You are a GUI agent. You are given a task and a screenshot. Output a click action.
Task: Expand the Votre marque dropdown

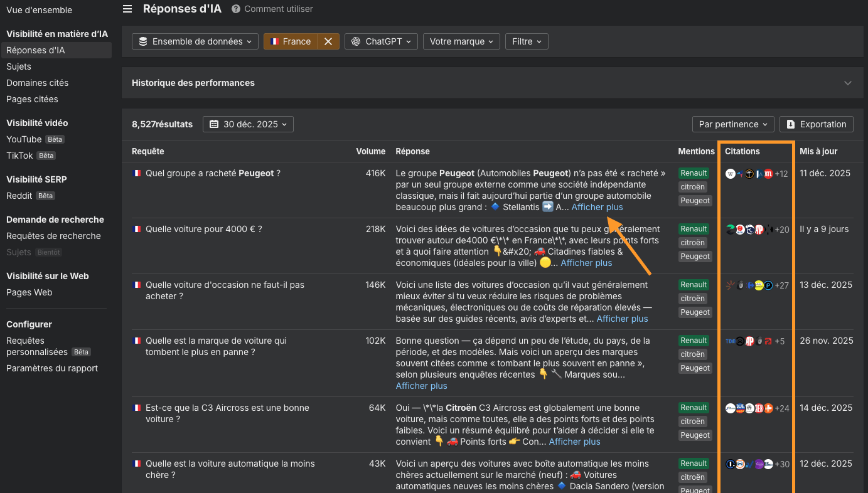pyautogui.click(x=461, y=41)
